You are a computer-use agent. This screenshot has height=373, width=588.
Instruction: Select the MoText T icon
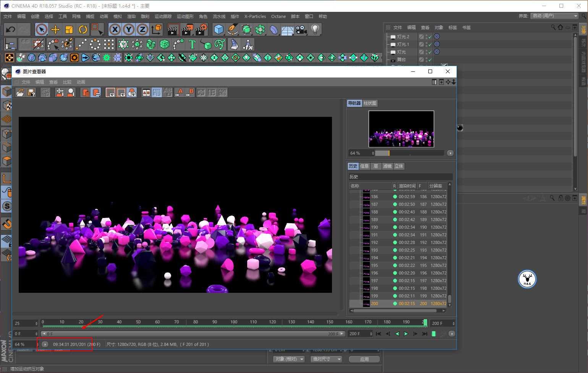coord(192,45)
